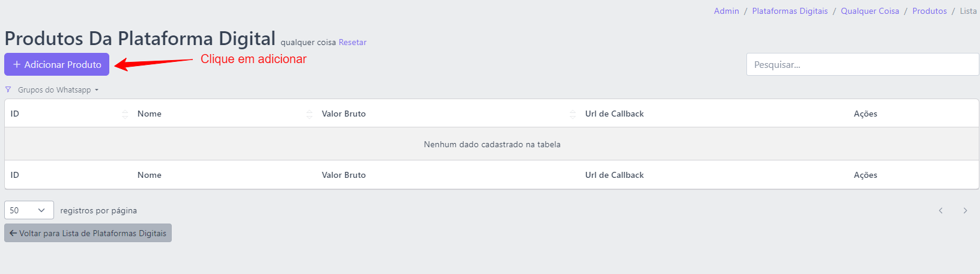Click the funnel filter icon

(x=8, y=90)
